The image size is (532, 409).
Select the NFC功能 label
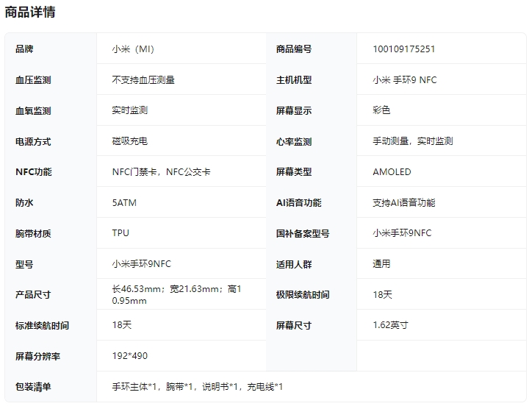point(34,172)
